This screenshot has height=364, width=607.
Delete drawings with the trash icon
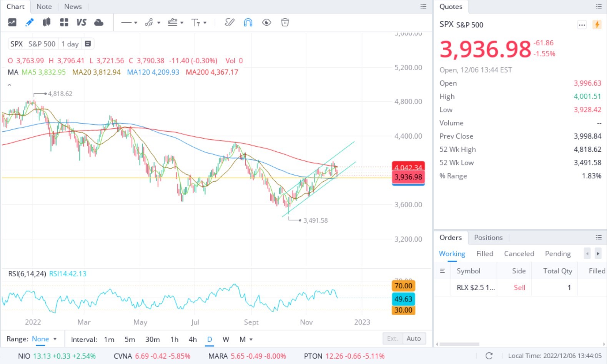coord(285,23)
